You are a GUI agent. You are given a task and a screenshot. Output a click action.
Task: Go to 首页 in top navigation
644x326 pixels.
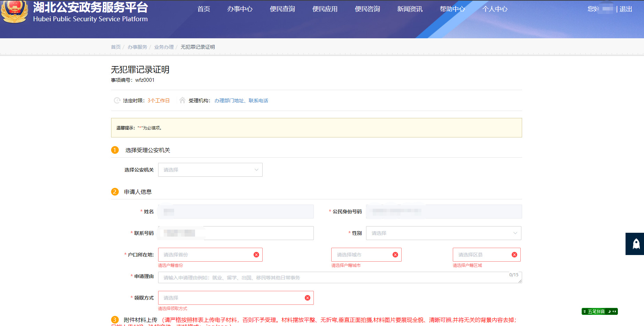tap(204, 9)
